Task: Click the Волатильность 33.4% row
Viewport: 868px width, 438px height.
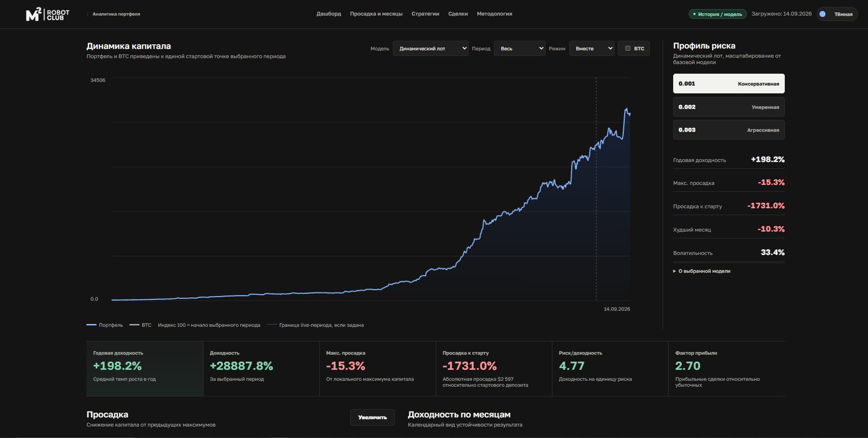Action: coord(729,253)
